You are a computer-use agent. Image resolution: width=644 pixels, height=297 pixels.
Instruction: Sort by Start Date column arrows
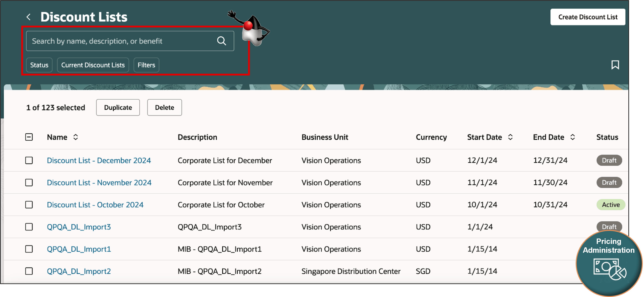pos(510,137)
